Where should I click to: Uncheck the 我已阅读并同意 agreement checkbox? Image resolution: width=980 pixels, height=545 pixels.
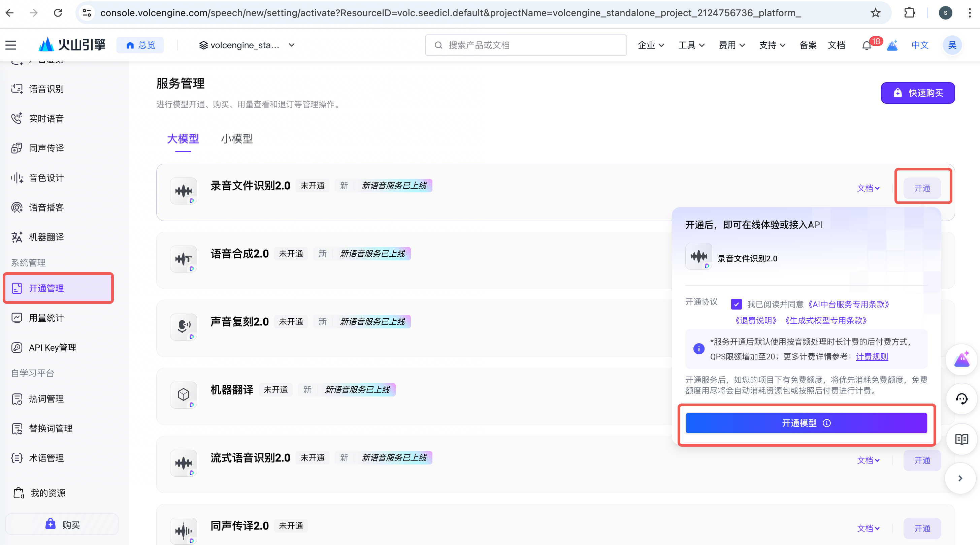coord(736,304)
